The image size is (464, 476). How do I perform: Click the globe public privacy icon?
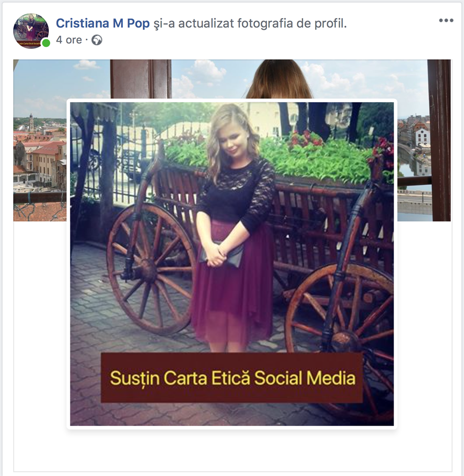(97, 40)
